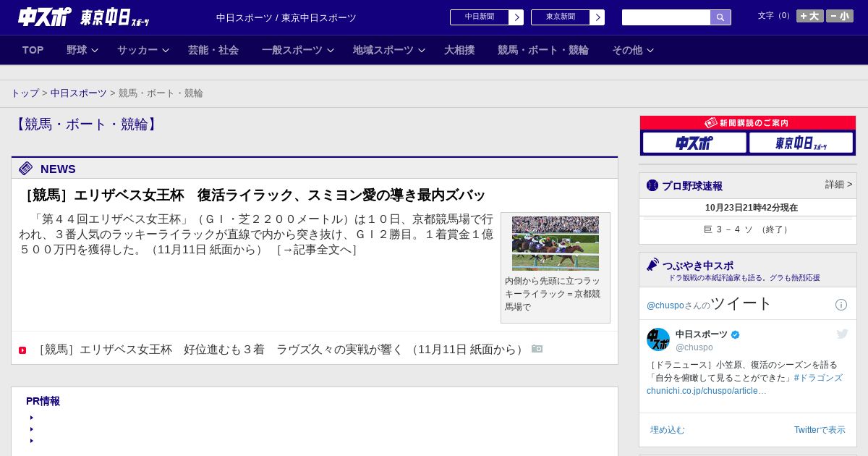This screenshot has height=456, width=868.
Task: Click the baseball icon beside プロ野球速報
Action: click(x=652, y=185)
